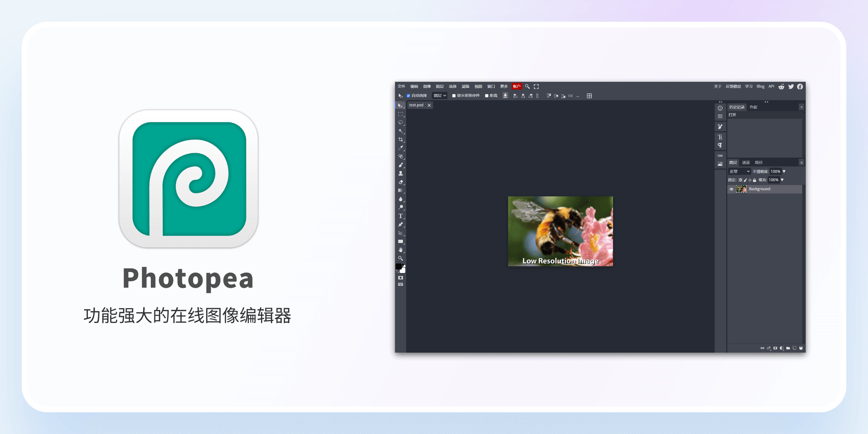Image resolution: width=868 pixels, height=434 pixels.
Task: Toggle fullscreen mode icon
Action: pos(536,86)
